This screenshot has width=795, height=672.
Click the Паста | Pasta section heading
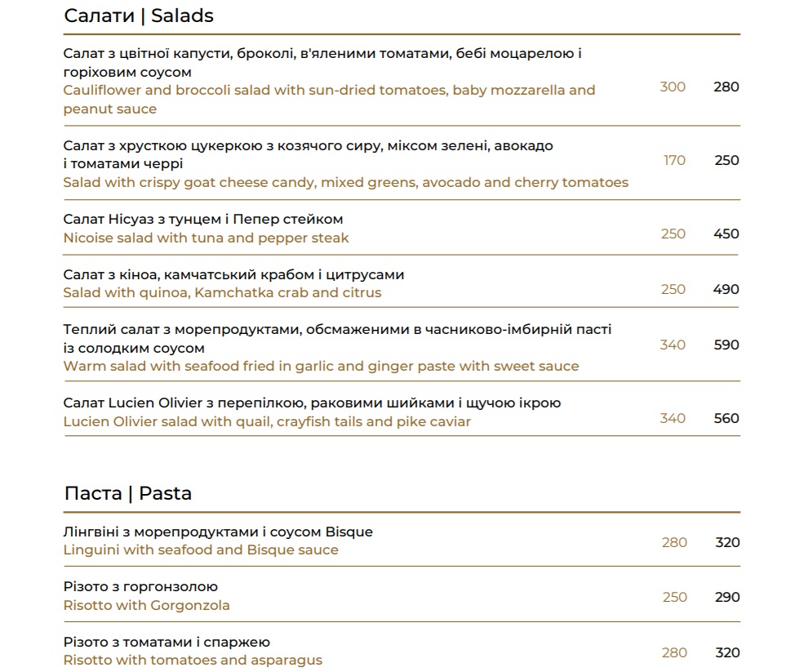[x=128, y=493]
